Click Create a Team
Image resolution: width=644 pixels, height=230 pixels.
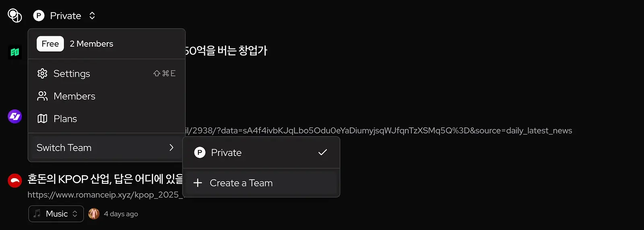coord(261,183)
